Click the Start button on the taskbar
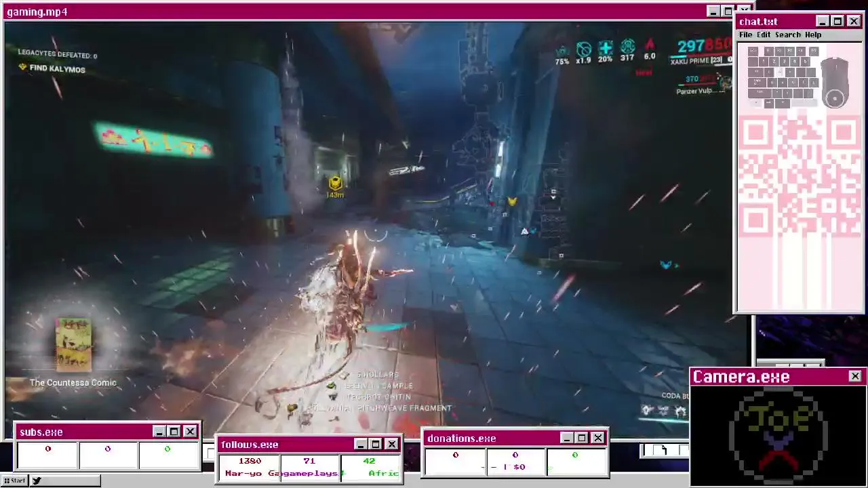 coord(14,481)
